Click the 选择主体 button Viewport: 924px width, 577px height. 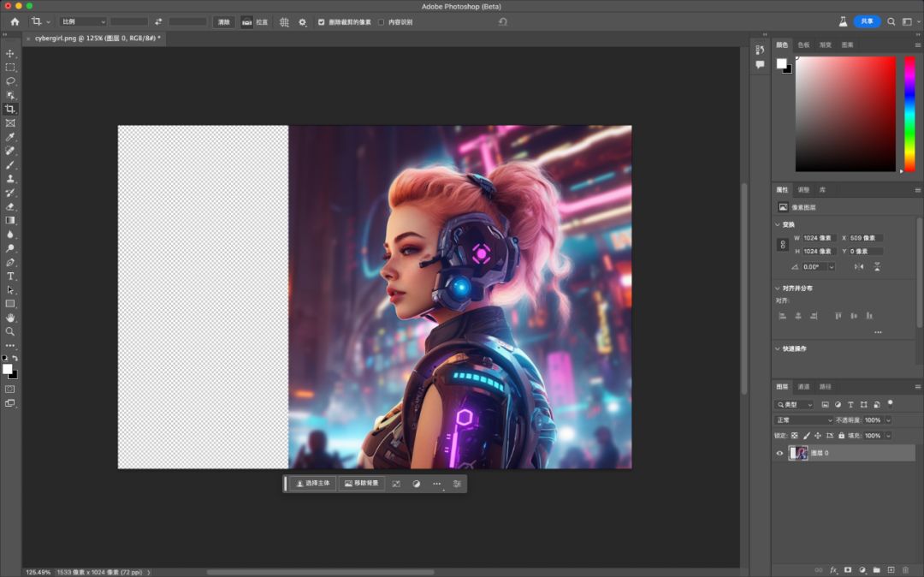pos(311,484)
